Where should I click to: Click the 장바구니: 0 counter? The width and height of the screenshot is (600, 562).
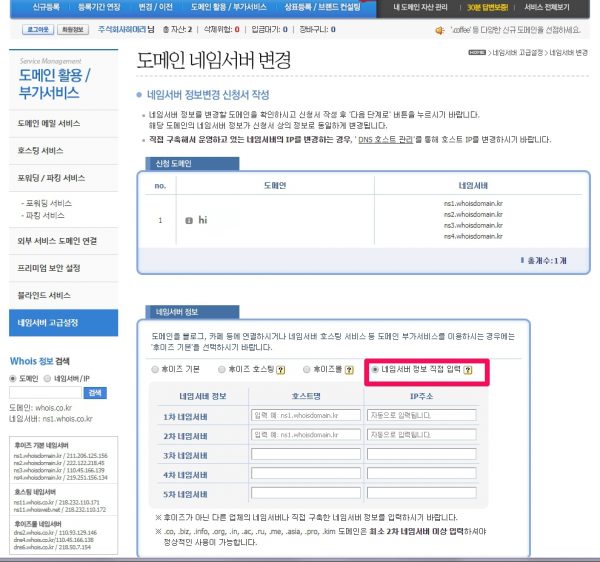pyautogui.click(x=318, y=29)
